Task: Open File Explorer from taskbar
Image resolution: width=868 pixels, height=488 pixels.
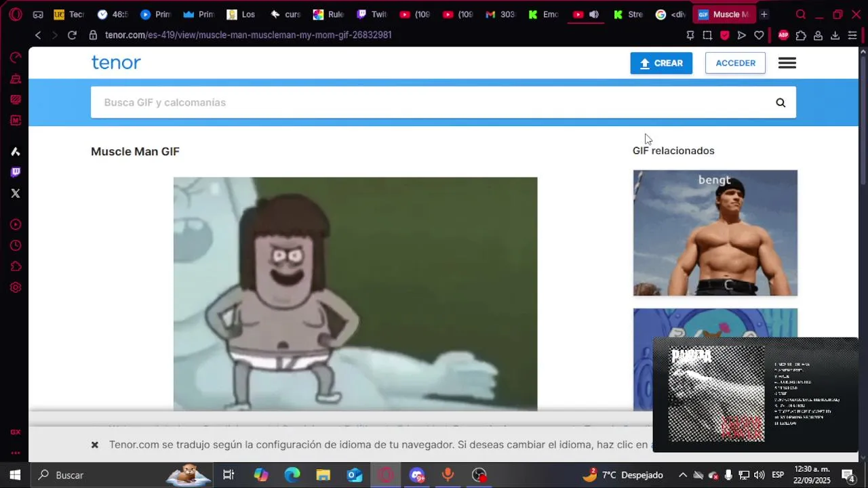Action: coord(323,475)
